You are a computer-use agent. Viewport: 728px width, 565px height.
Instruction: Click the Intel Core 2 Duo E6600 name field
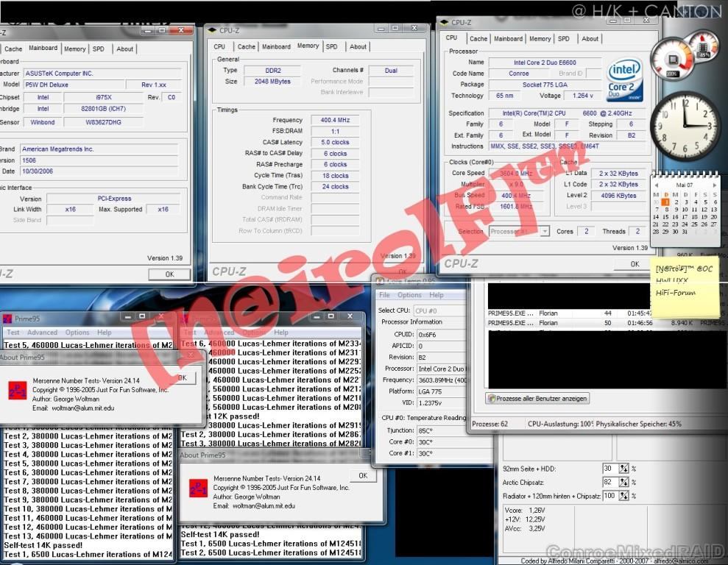click(545, 63)
